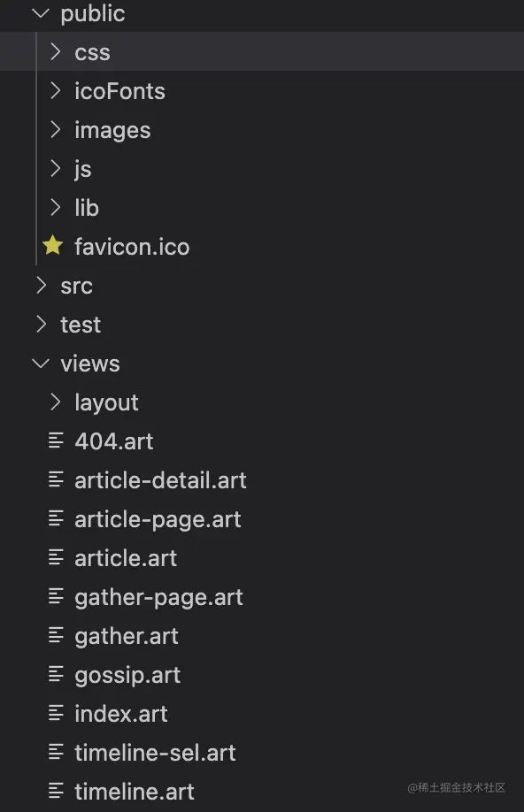Image resolution: width=524 pixels, height=812 pixels.
Task: Expand the test folder
Action: click(40, 324)
